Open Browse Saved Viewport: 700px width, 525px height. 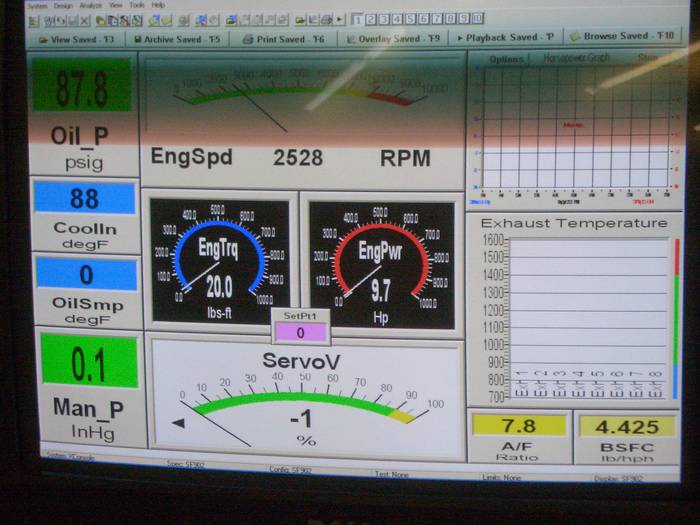pyautogui.click(x=620, y=36)
